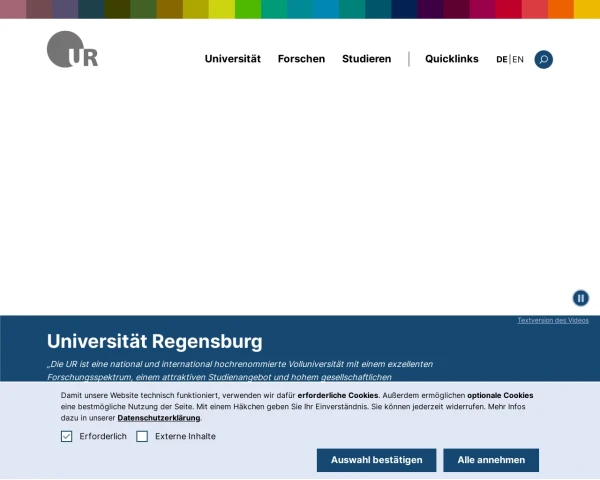
Task: Switch language to EN
Action: click(518, 59)
